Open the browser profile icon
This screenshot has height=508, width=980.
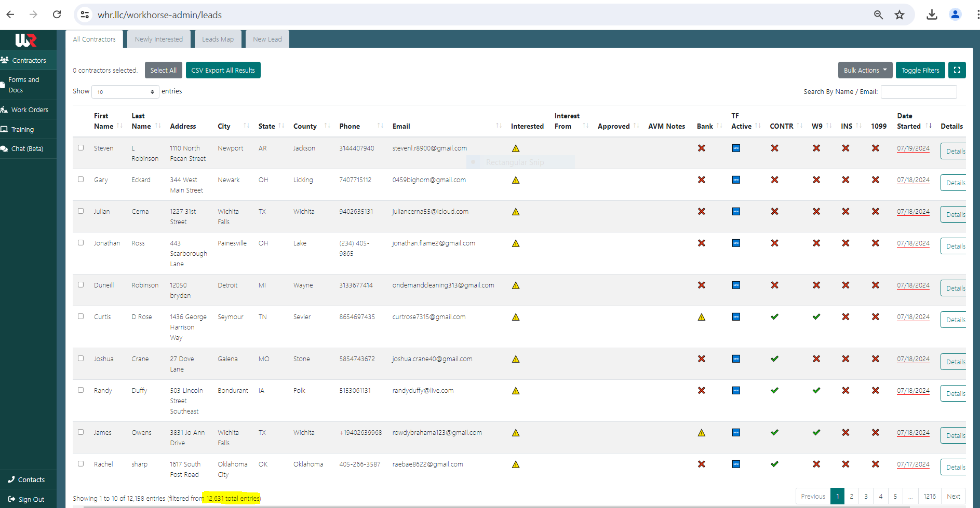(x=955, y=15)
